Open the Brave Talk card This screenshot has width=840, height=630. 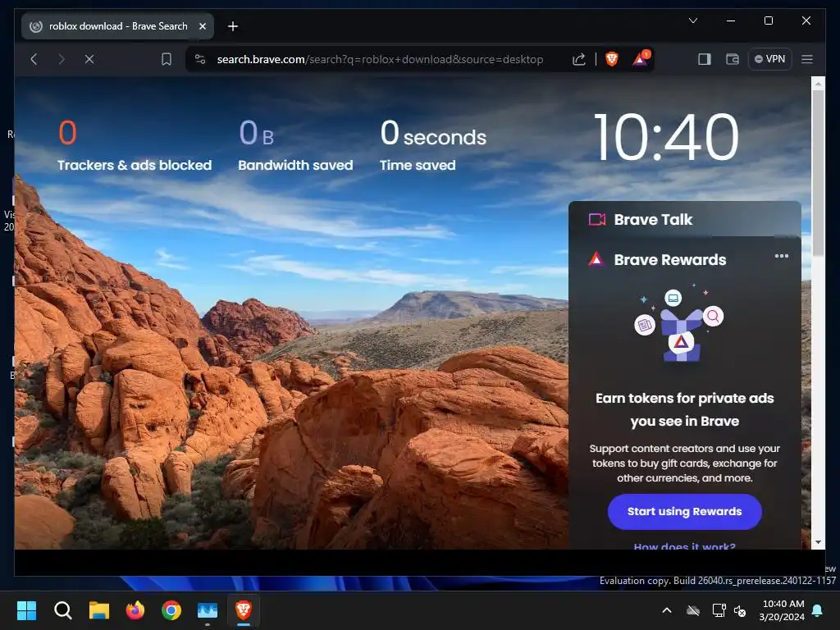685,219
